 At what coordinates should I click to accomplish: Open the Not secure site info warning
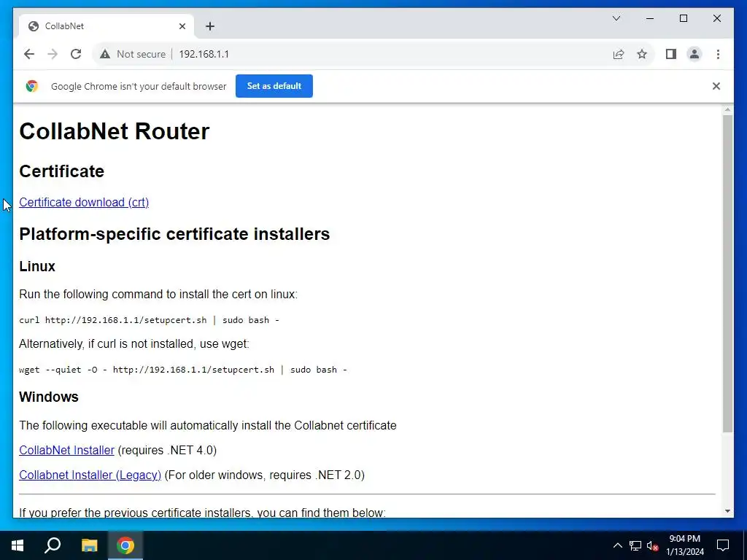click(x=133, y=54)
